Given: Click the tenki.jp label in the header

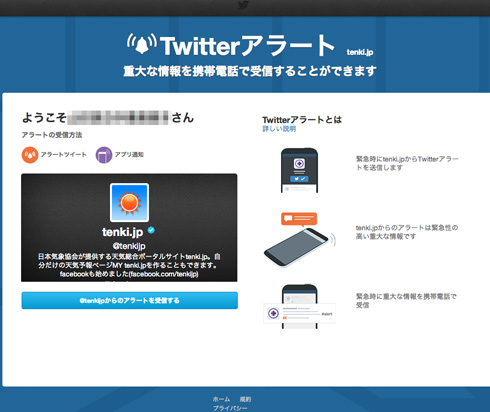Looking at the screenshot, I should coord(360,52).
